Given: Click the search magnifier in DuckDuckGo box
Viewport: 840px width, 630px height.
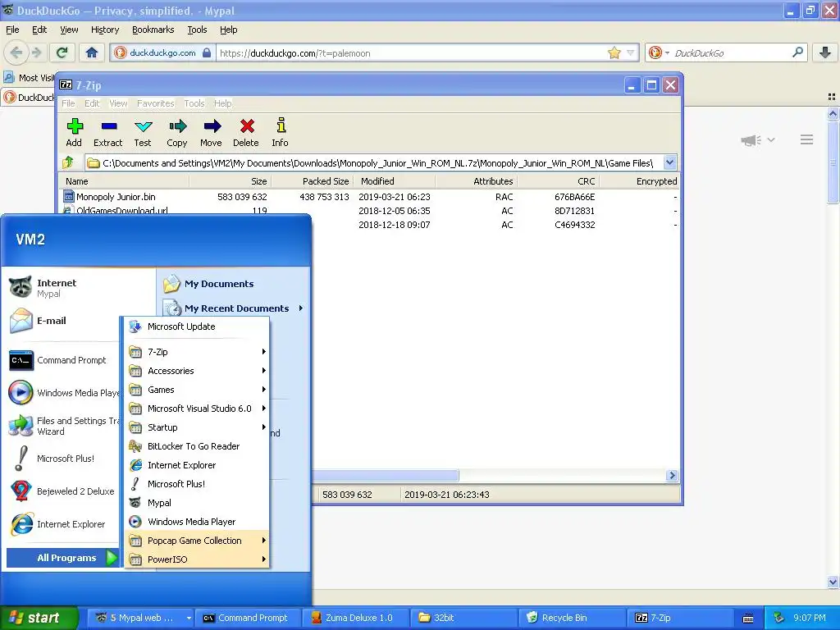Looking at the screenshot, I should [797, 52].
